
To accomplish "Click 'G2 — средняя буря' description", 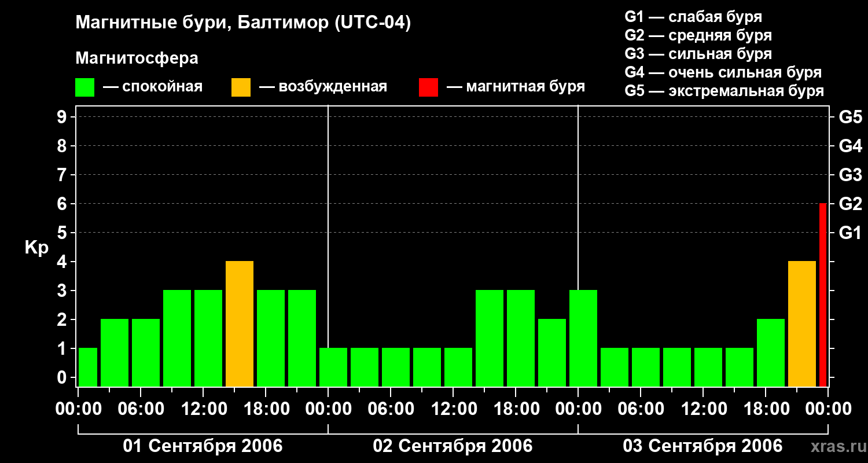I will tap(698, 35).
